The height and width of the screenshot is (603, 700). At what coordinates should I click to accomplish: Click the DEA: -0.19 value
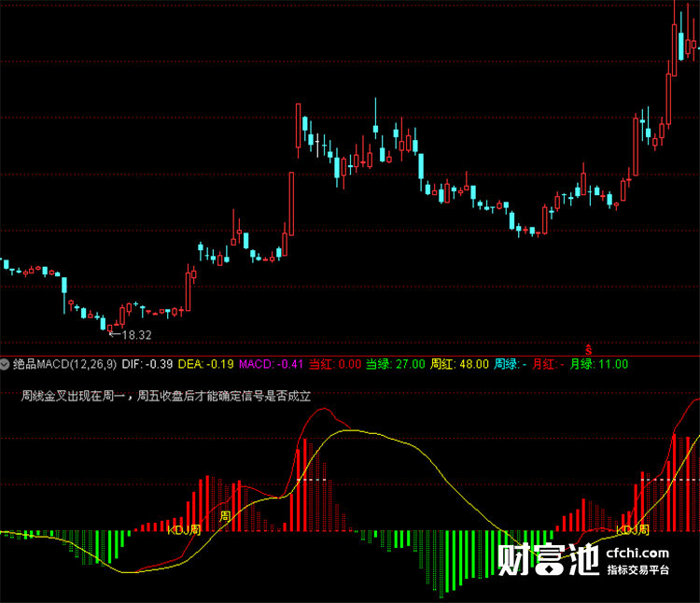pyautogui.click(x=206, y=364)
